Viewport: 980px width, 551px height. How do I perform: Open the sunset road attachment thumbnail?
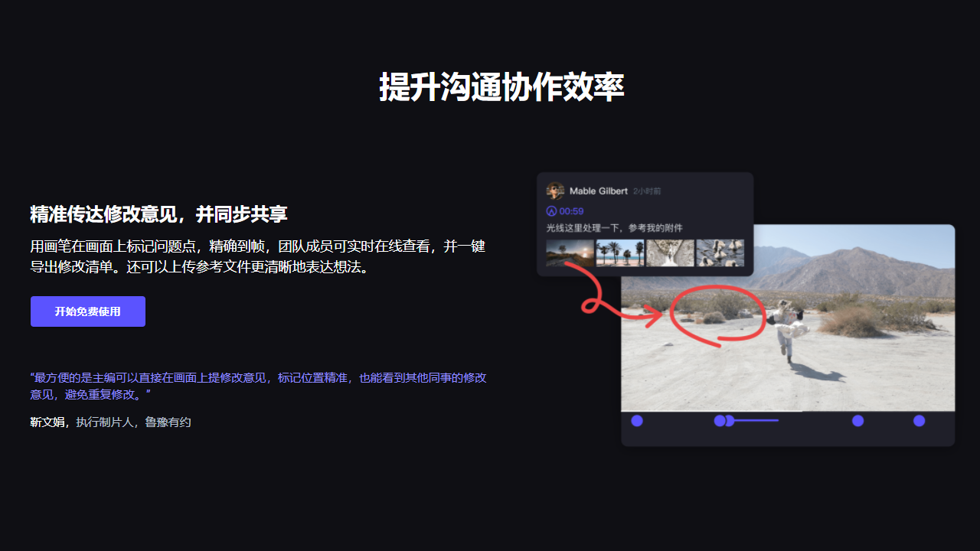pos(570,253)
